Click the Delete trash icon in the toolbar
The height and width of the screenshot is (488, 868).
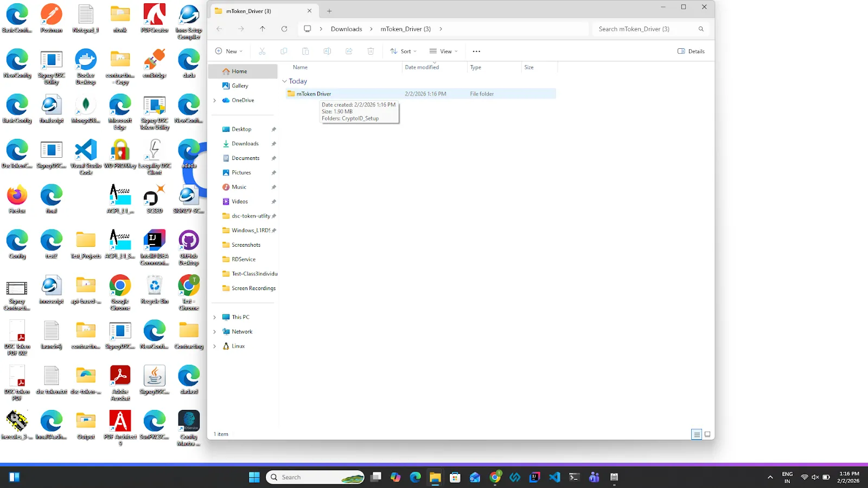(371, 51)
